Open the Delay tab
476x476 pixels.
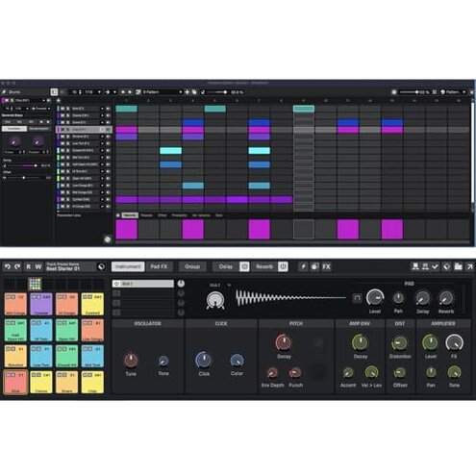coord(226,266)
